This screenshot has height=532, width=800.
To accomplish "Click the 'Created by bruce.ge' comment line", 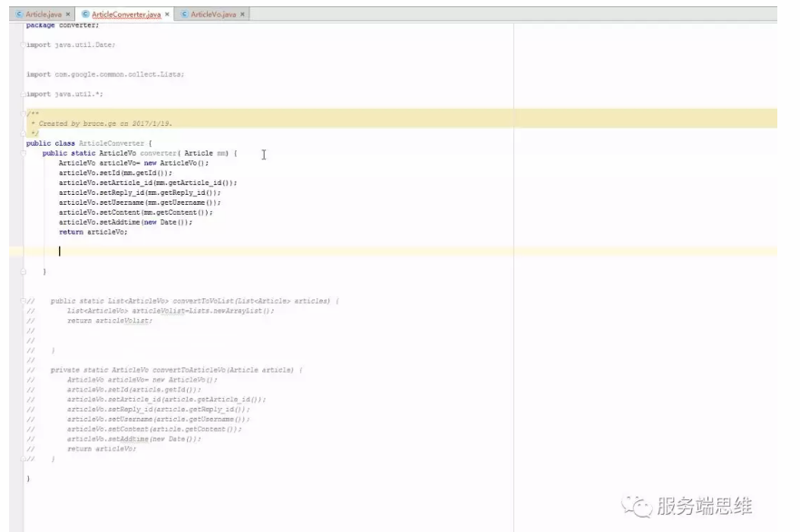I will click(x=102, y=123).
